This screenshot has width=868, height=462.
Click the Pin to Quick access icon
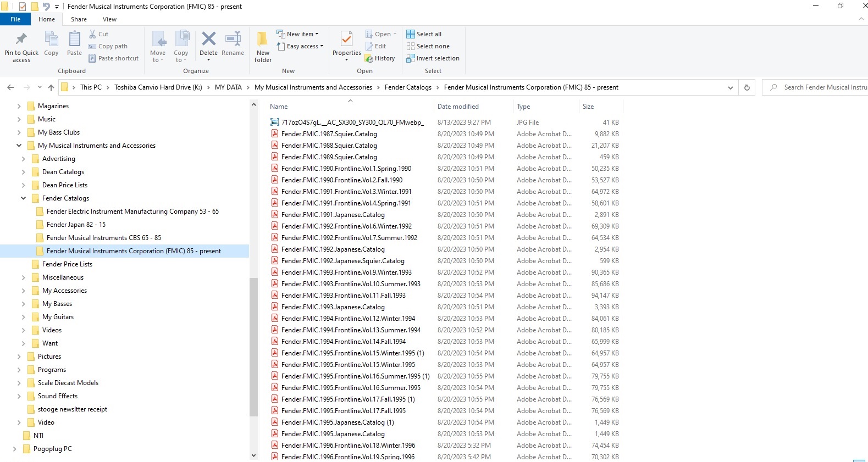coord(21,39)
